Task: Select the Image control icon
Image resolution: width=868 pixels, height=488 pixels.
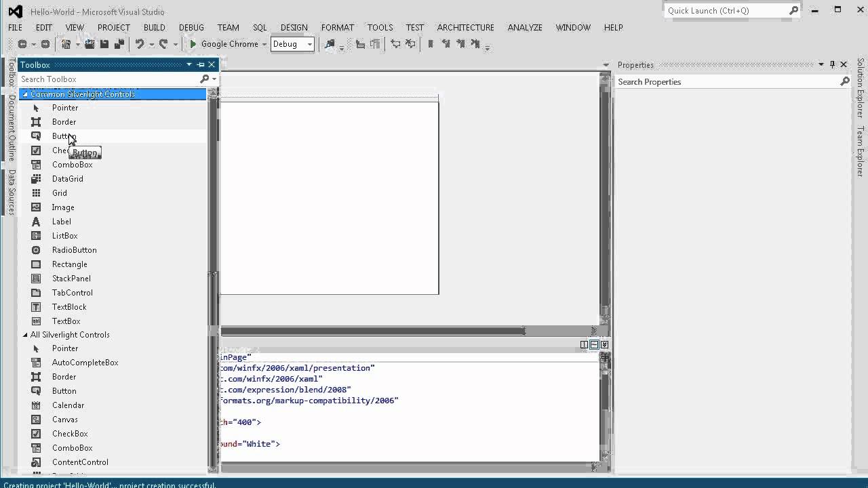Action: [36, 207]
